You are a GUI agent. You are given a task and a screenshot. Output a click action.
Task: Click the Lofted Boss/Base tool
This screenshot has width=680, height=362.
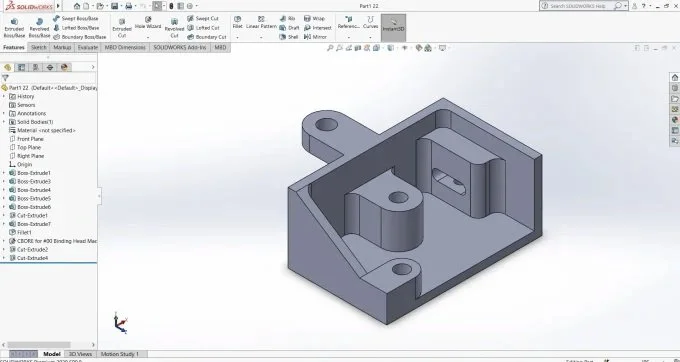pyautogui.click(x=76, y=28)
